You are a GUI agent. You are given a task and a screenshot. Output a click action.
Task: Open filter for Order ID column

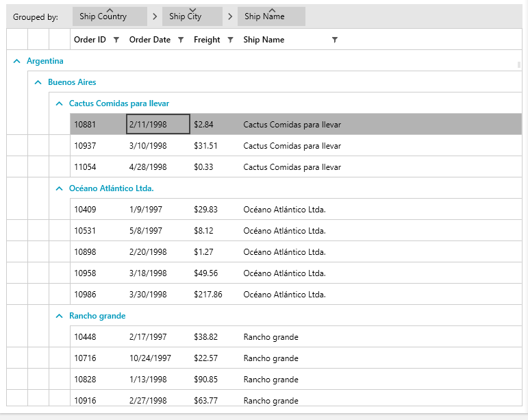(116, 40)
